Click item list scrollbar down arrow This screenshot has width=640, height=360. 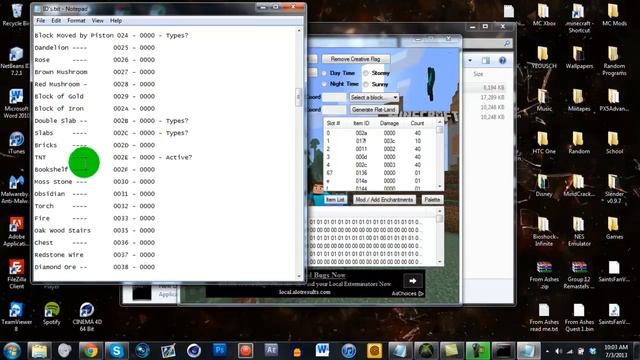pos(440,187)
